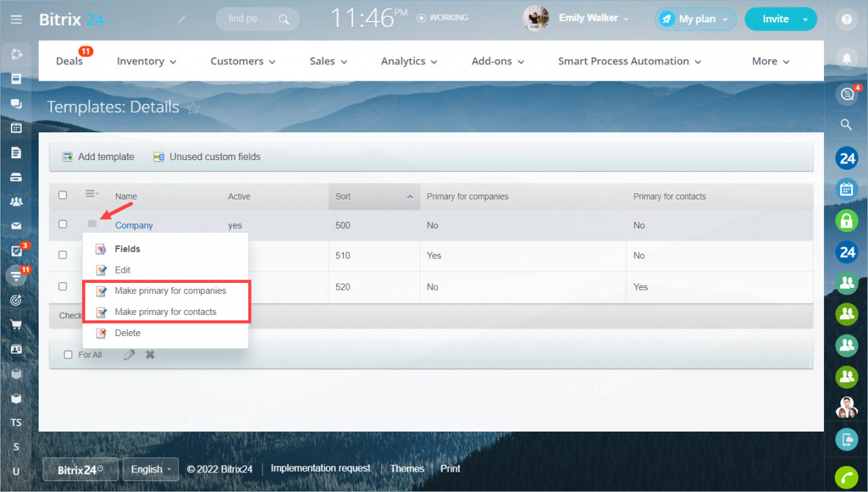Click Unused custom fields

(x=207, y=157)
